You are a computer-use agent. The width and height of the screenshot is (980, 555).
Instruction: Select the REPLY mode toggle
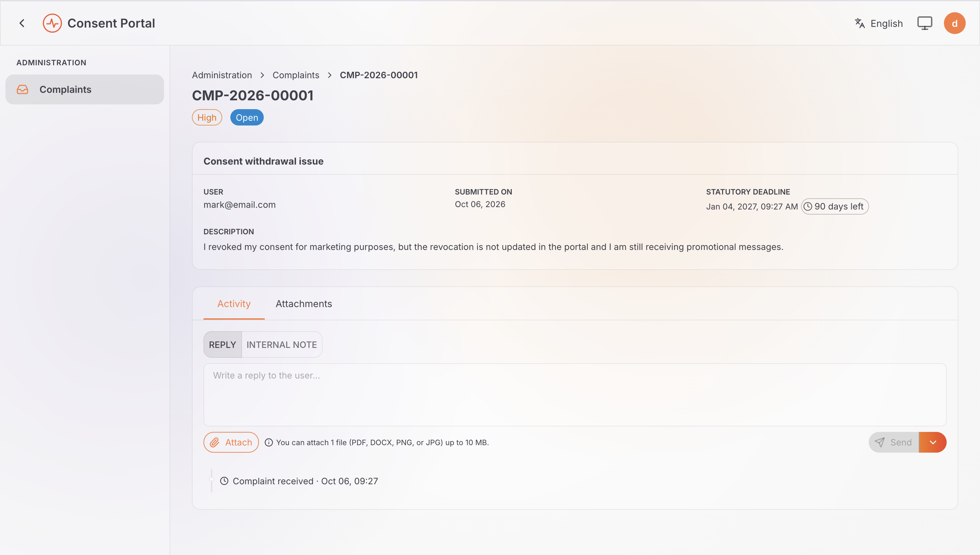(x=222, y=344)
